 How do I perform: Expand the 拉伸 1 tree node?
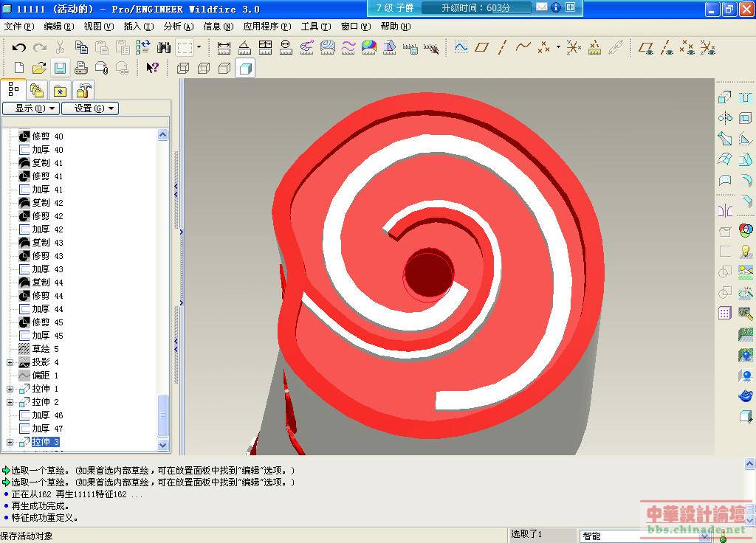tap(10, 389)
